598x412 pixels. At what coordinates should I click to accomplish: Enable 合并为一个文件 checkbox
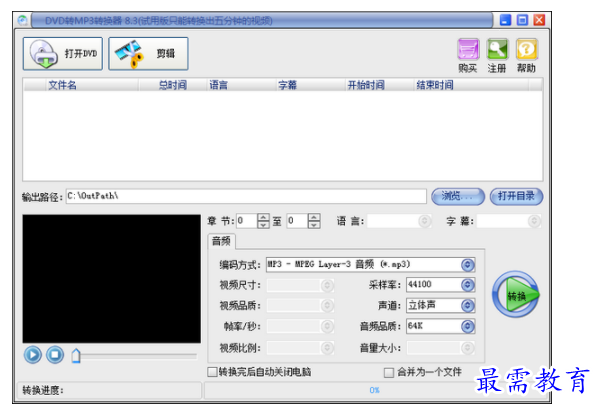tap(389, 372)
